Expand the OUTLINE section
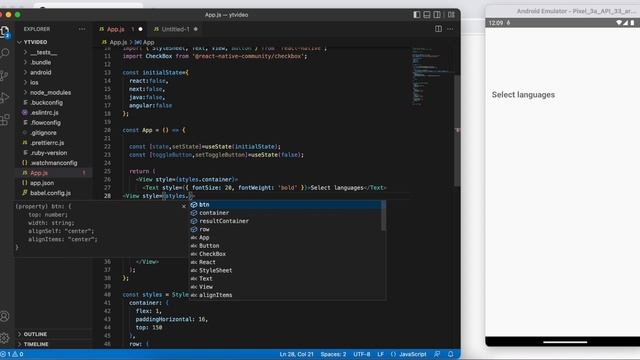 point(35,334)
